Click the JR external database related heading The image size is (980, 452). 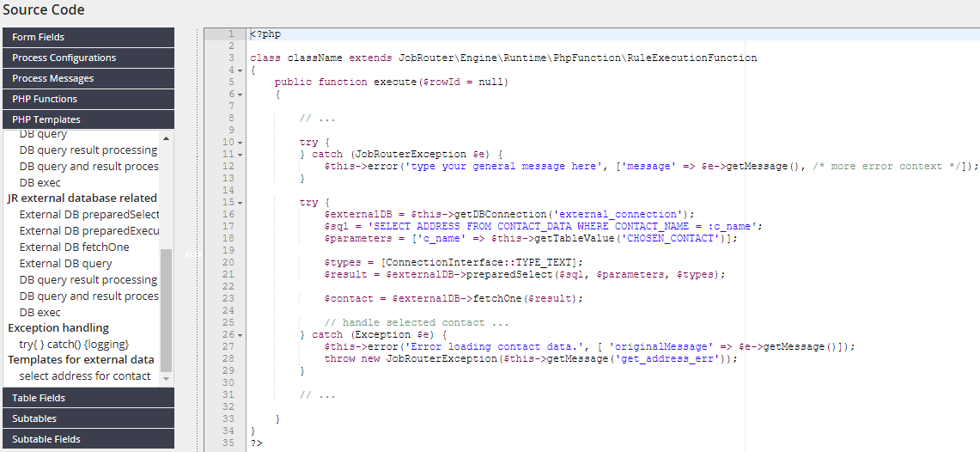(82, 199)
